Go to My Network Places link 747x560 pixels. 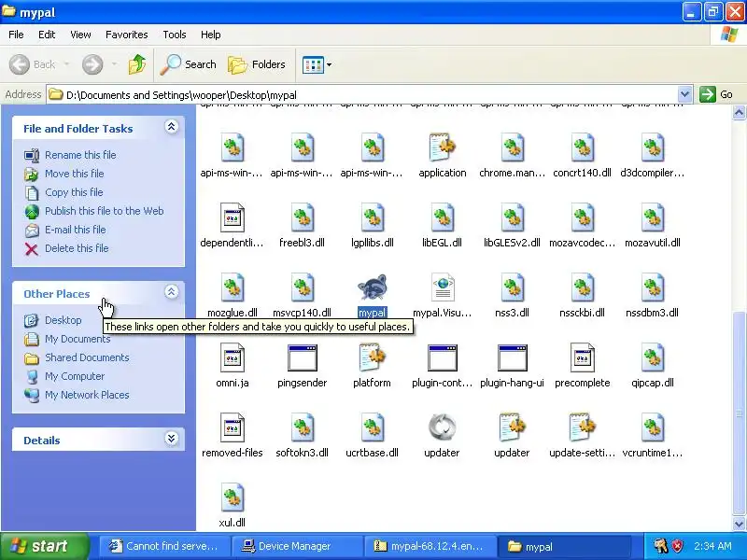click(x=87, y=395)
